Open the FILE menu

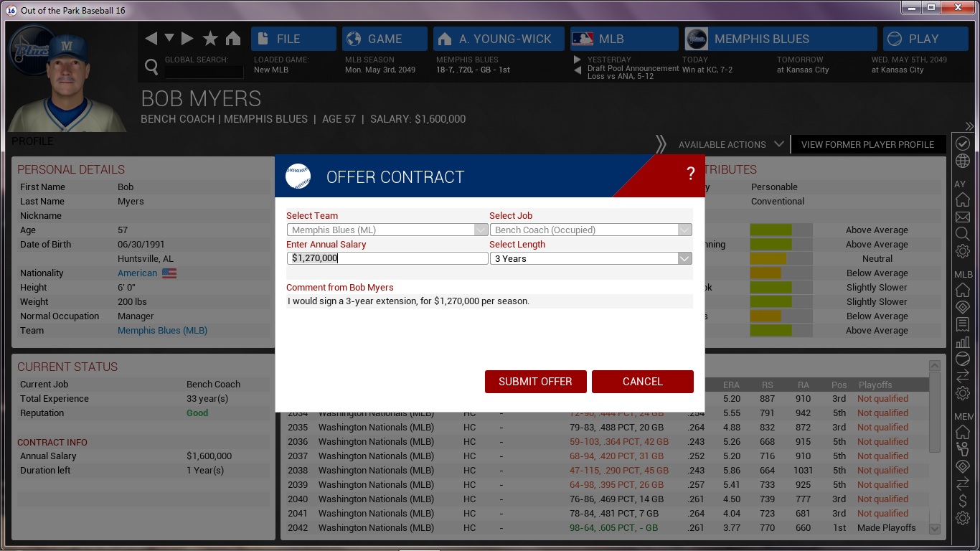coord(293,39)
